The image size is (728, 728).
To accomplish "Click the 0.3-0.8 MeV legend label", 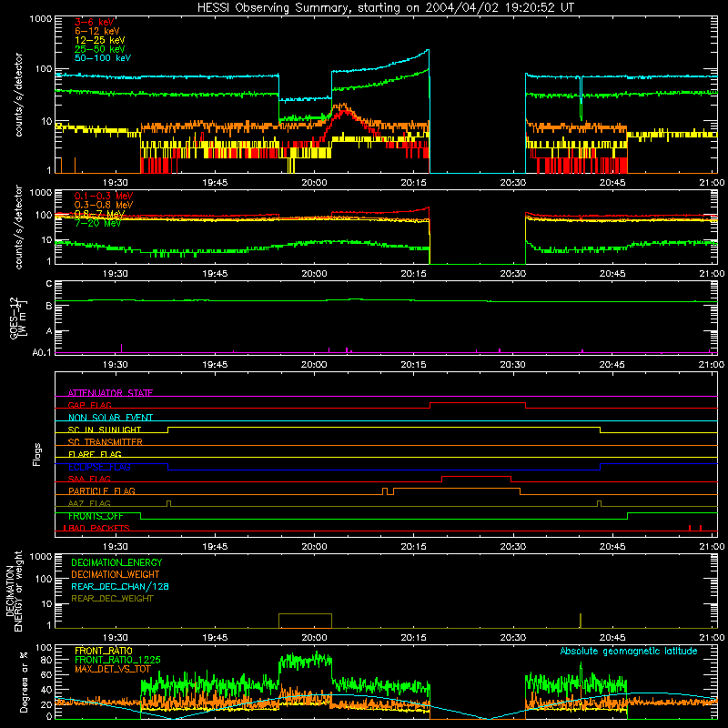I will click(x=104, y=205).
